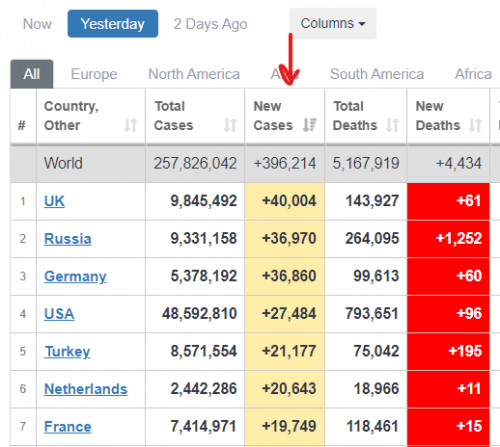Open the Germany country link

75,276
